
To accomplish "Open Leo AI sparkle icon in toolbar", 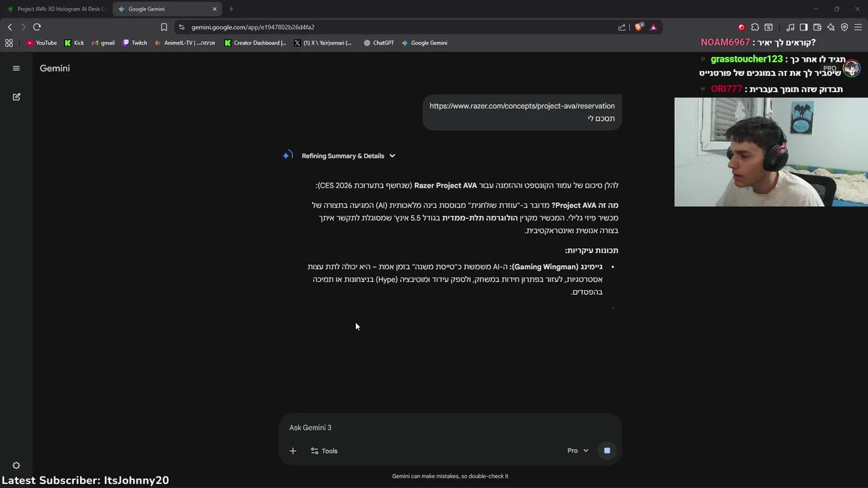I will point(831,27).
